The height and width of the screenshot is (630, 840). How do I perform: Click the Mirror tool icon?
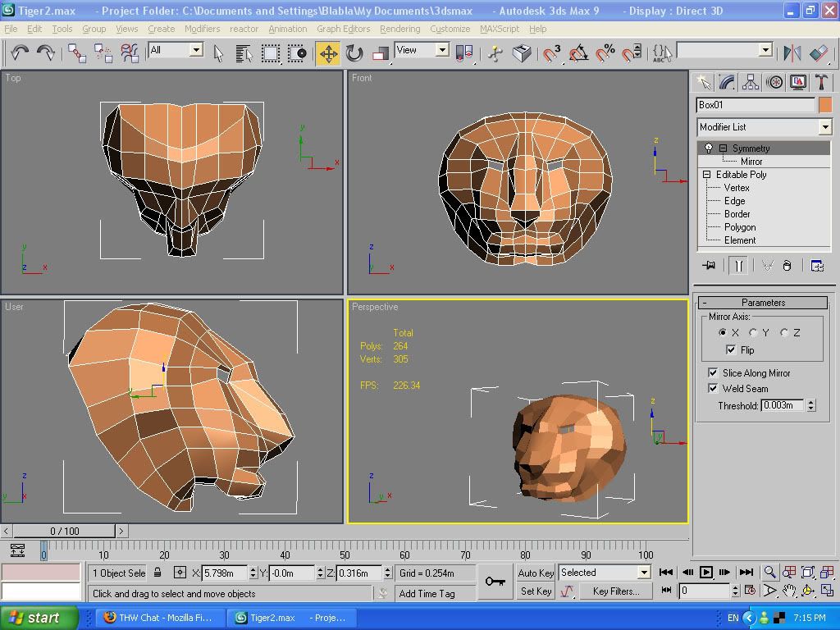(792, 53)
